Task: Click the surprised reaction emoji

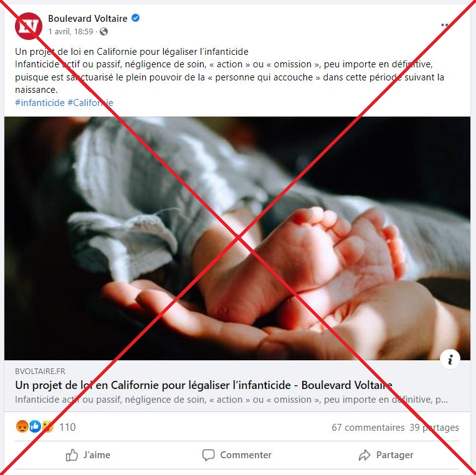Action: click(x=48, y=427)
